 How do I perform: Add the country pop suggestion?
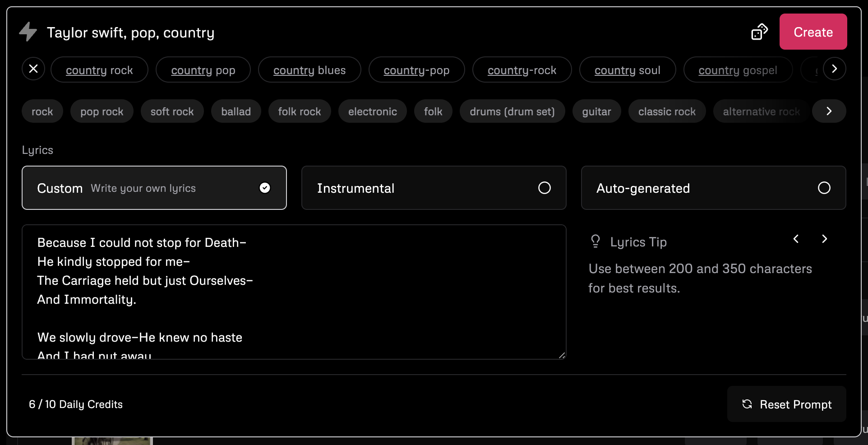[x=203, y=70]
